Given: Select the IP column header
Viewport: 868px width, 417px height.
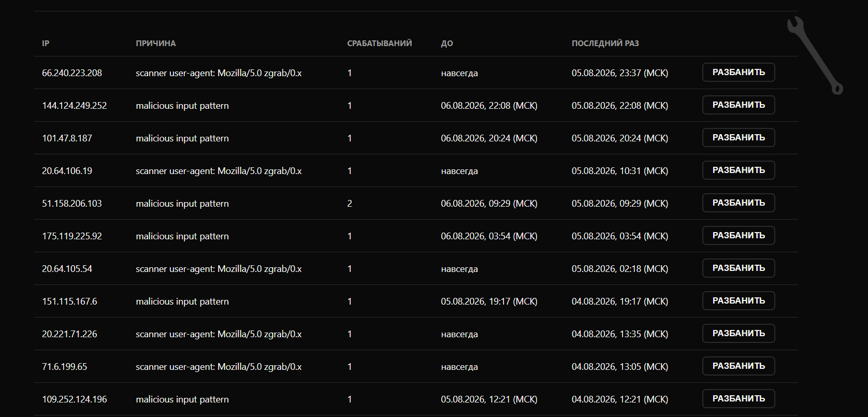Looking at the screenshot, I should [x=46, y=44].
